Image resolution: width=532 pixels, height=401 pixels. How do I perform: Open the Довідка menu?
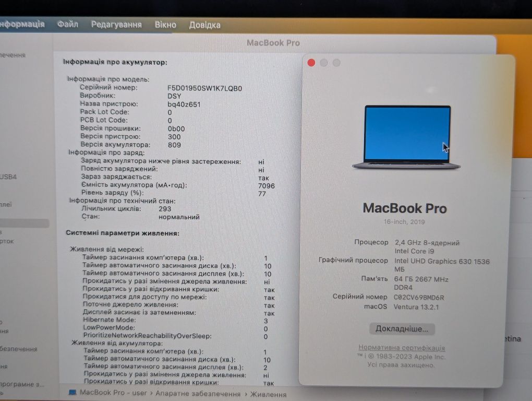[x=204, y=25]
